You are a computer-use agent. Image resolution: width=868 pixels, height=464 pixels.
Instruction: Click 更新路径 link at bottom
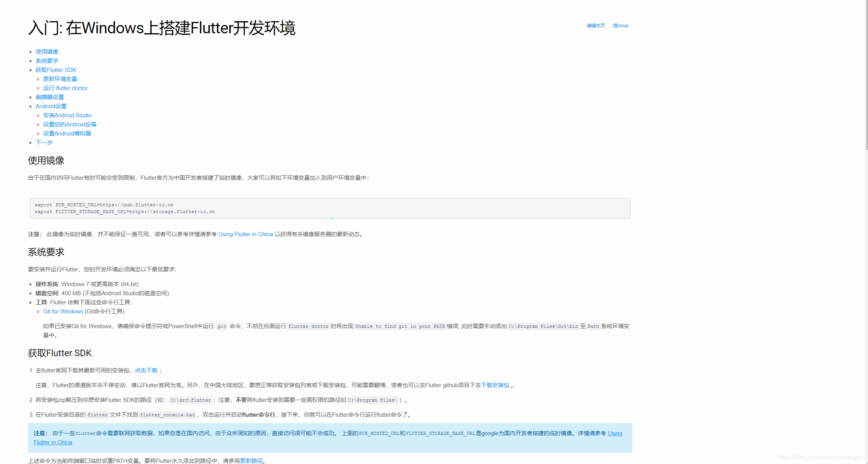(x=251, y=461)
